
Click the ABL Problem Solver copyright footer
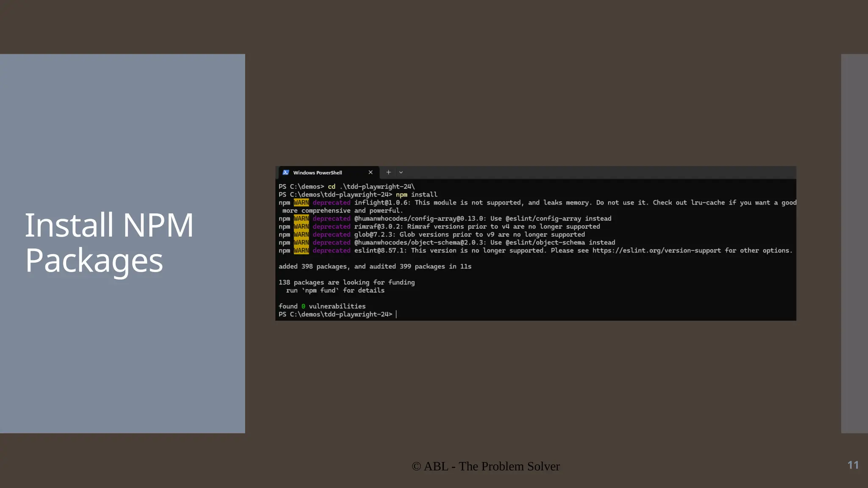tap(486, 466)
